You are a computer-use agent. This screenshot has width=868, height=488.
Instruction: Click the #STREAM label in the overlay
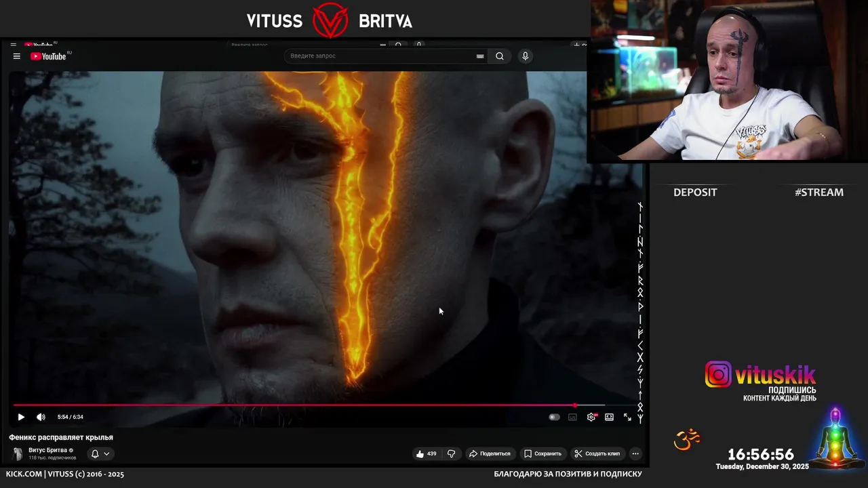tap(819, 192)
